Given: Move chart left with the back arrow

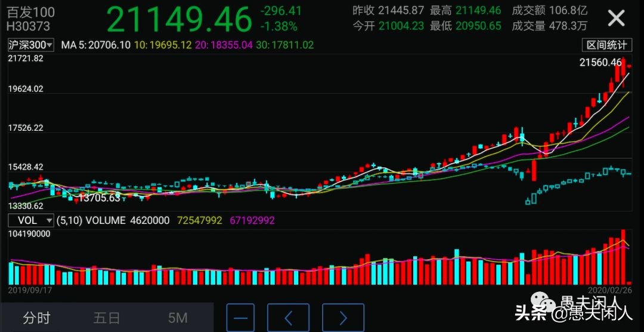Looking at the screenshot, I should [289, 318].
